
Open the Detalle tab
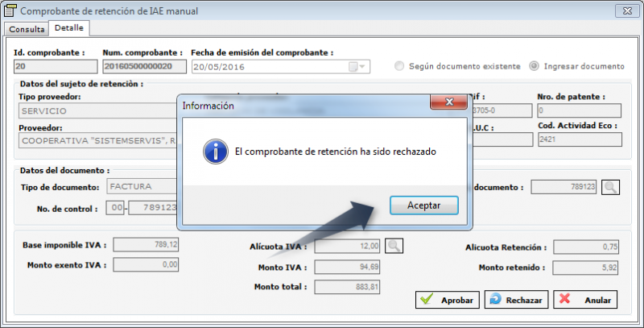(69, 28)
